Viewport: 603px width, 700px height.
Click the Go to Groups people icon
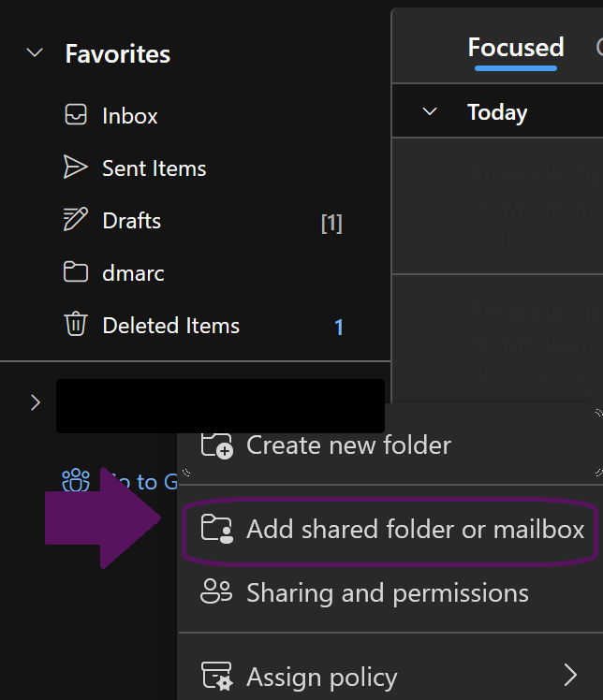(76, 479)
